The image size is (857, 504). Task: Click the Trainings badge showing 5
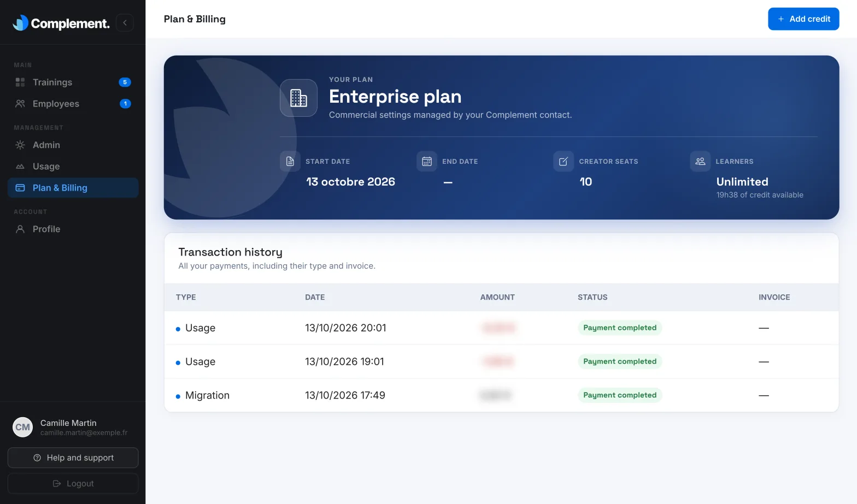pos(125,82)
